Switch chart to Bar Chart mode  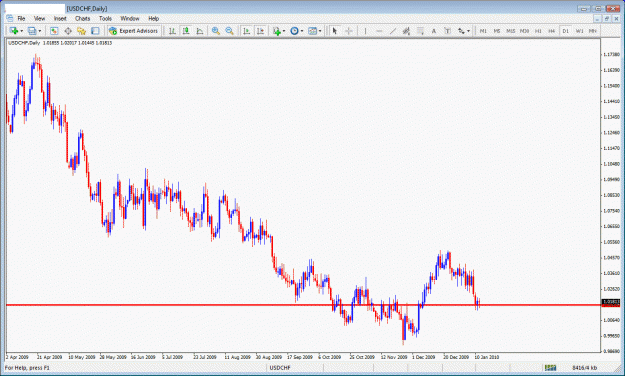coord(172,31)
